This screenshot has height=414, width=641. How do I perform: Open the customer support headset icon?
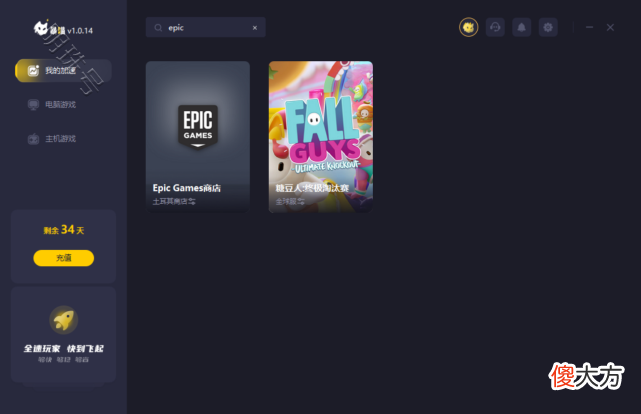click(495, 27)
